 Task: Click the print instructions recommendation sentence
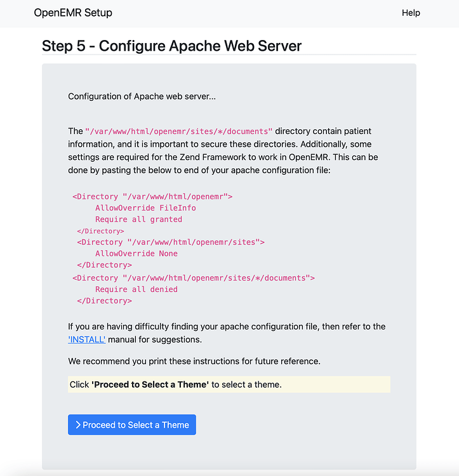[x=194, y=362]
